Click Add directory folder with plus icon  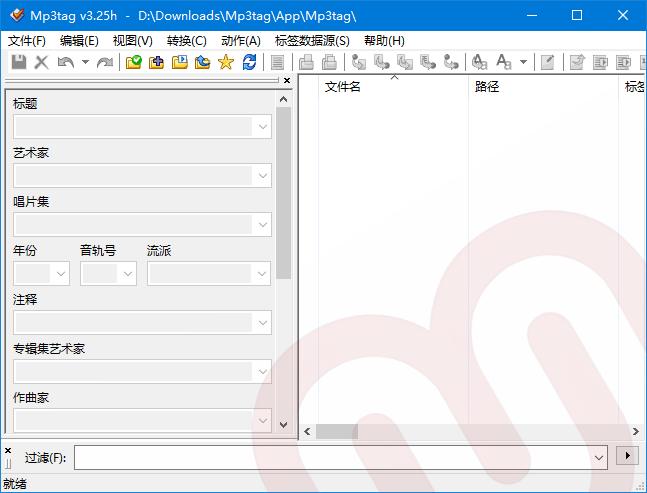pyautogui.click(x=156, y=62)
